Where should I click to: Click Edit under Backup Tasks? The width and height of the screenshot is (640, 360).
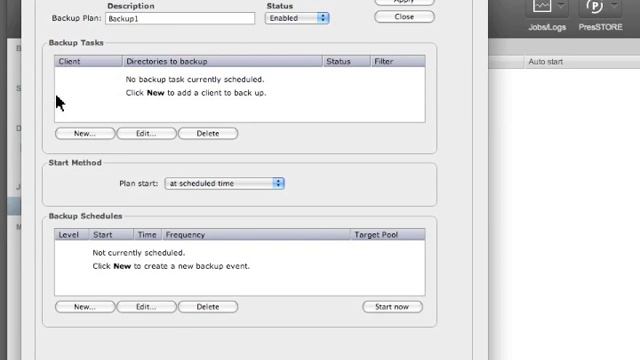pyautogui.click(x=146, y=133)
